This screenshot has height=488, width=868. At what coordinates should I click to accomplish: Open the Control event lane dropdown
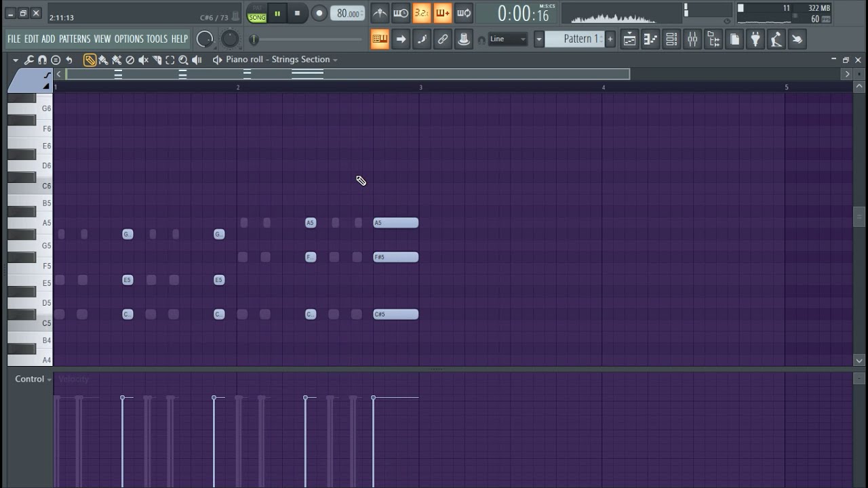point(33,379)
